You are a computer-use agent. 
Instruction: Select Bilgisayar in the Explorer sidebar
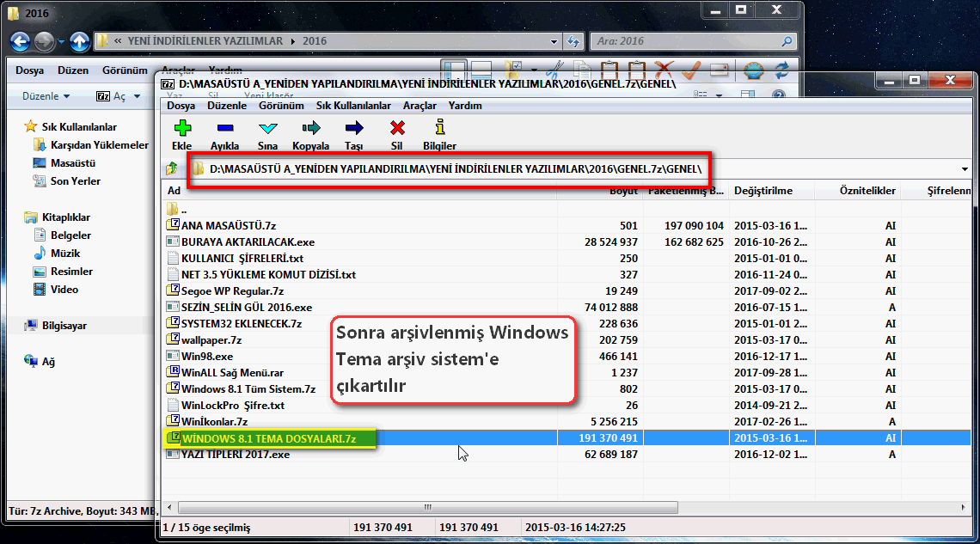coord(64,326)
